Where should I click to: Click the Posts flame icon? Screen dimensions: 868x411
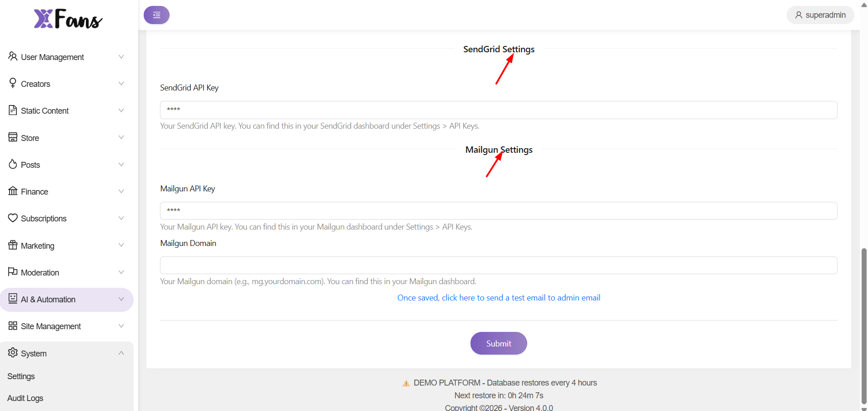tap(13, 164)
